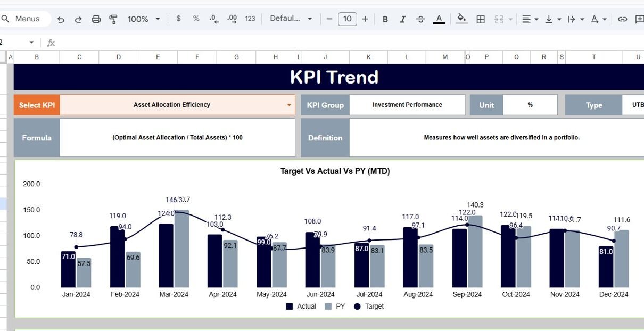The image size is (644, 331).
Task: Click the Insert link icon
Action: tap(622, 19)
